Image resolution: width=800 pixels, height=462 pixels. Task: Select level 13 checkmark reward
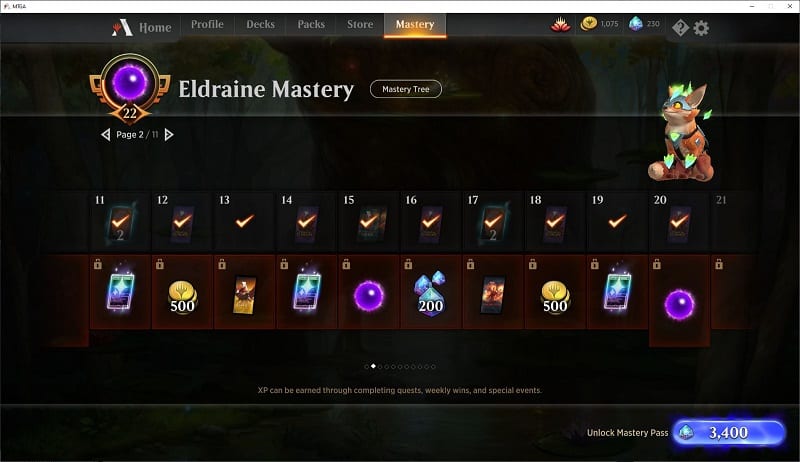244,221
